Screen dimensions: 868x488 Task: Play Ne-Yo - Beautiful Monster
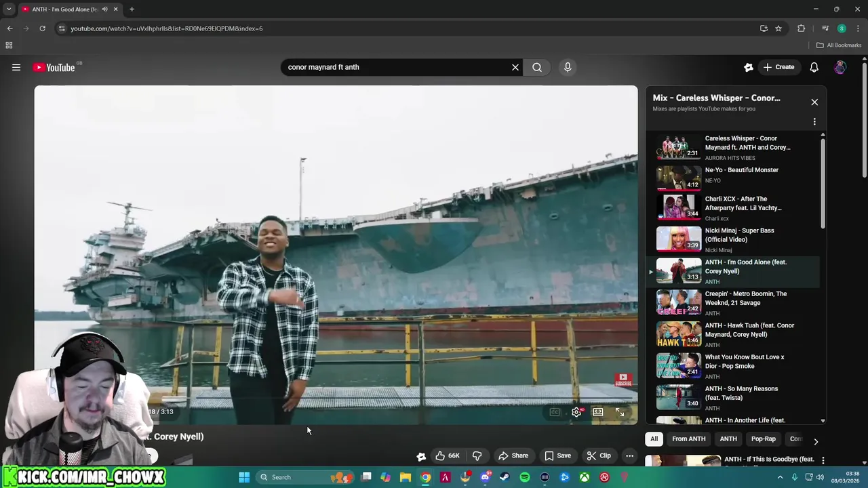click(735, 177)
